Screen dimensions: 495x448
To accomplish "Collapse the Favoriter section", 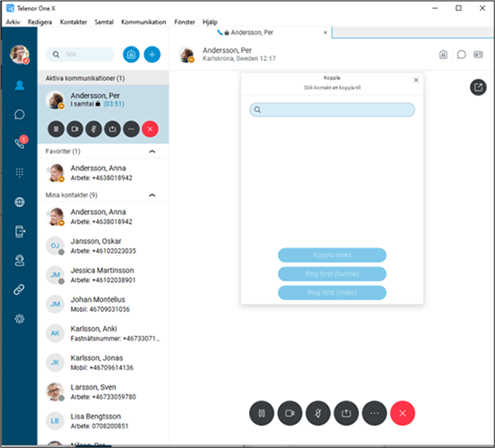I will click(152, 151).
